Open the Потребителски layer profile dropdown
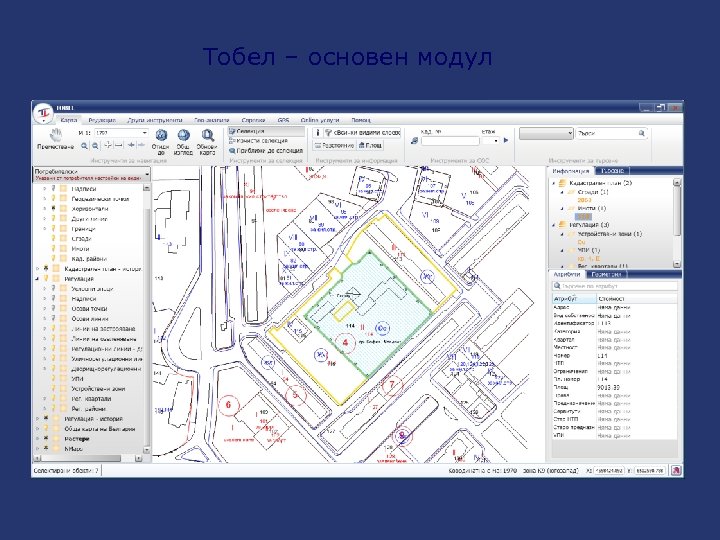 [147, 174]
